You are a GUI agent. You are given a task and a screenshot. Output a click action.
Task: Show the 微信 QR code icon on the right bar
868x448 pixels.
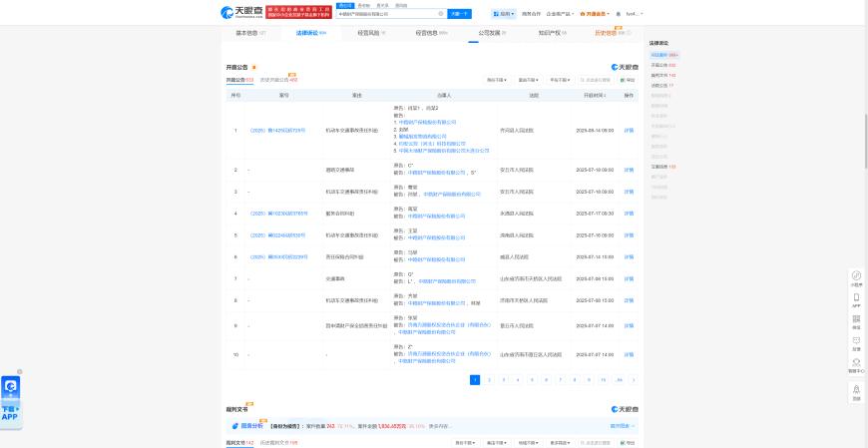pos(856,321)
